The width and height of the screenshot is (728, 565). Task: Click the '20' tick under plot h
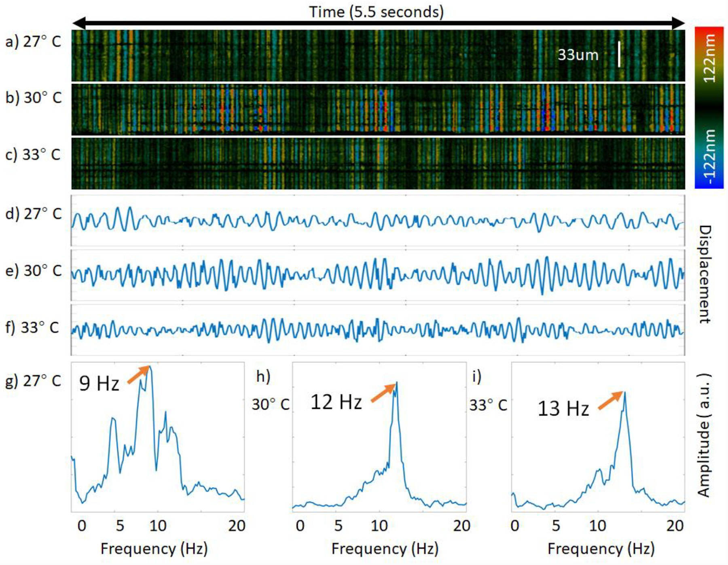[461, 526]
